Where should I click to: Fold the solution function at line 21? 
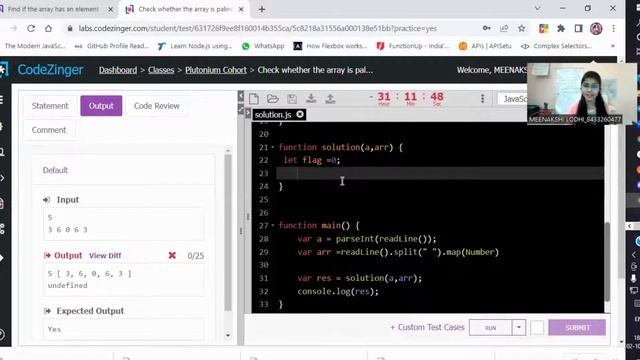(273, 147)
